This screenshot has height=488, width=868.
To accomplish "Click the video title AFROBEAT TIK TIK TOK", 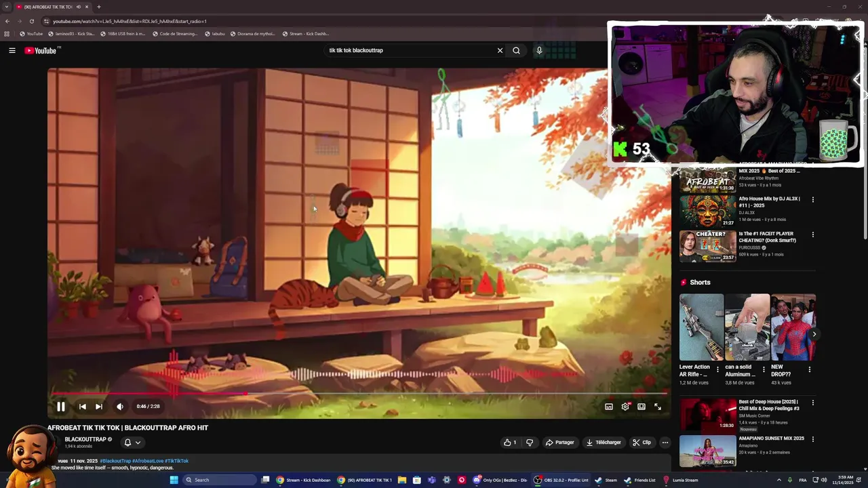I will (x=127, y=428).
